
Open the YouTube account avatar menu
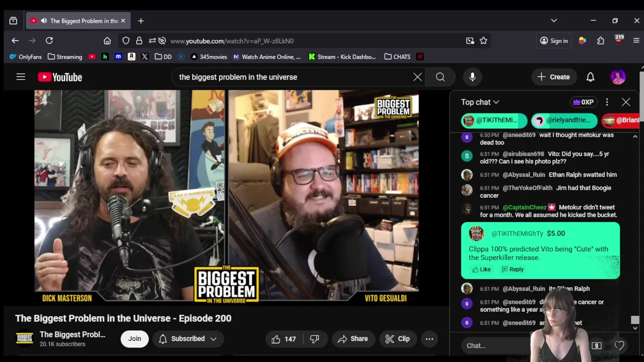tap(618, 77)
